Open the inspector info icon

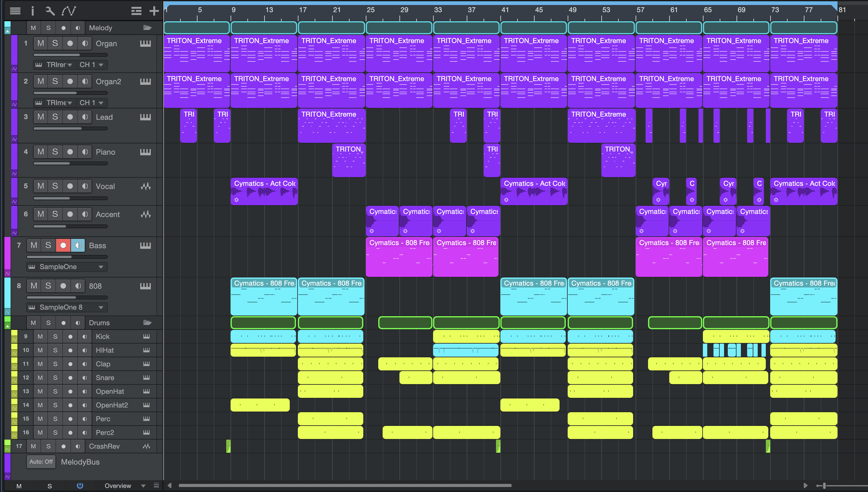click(32, 11)
